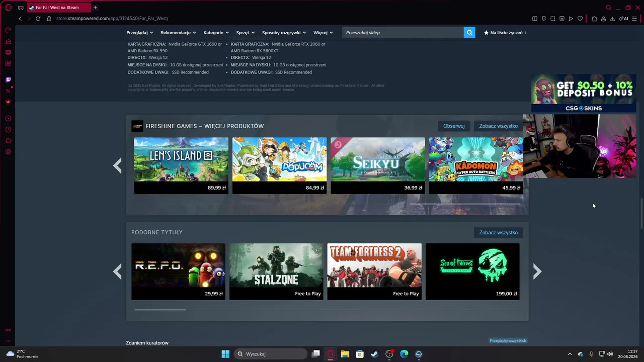The width and height of the screenshot is (644, 362).
Task: Open the Opera account profile icon
Action: pyautogui.click(x=603, y=19)
